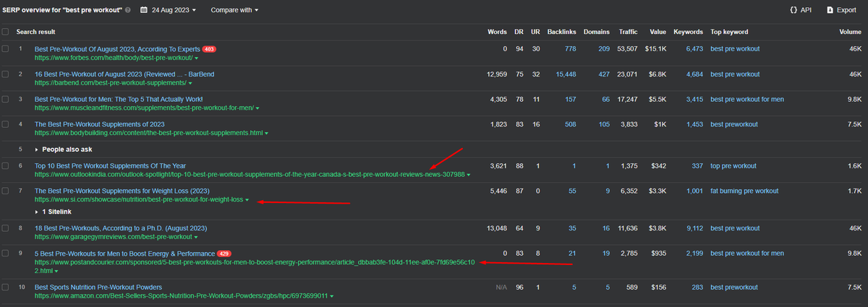Check the Garage Gym Reviews row 8 box

(x=6, y=228)
